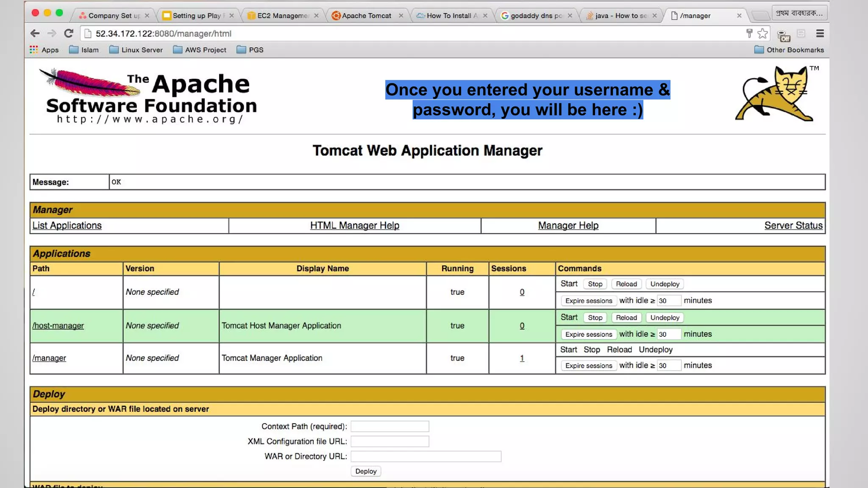868x488 pixels.
Task: Switch to the How To Install tab
Action: point(451,16)
